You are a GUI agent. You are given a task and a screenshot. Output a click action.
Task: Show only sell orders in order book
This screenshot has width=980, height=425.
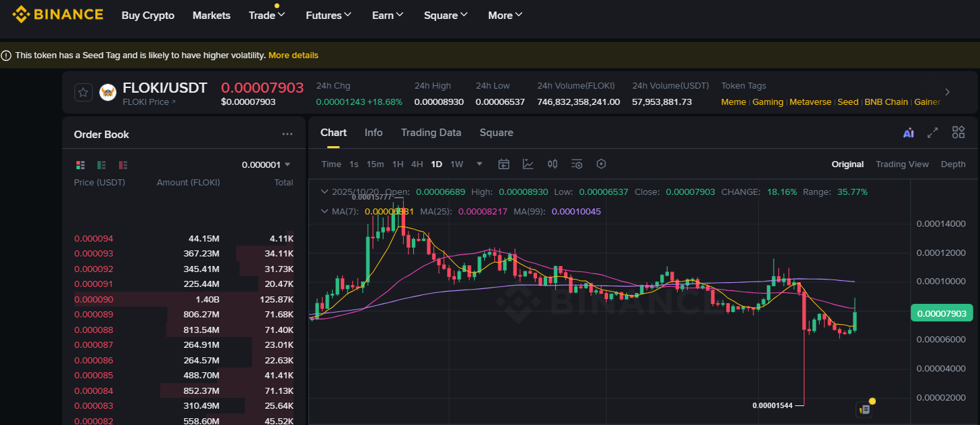[x=123, y=164]
